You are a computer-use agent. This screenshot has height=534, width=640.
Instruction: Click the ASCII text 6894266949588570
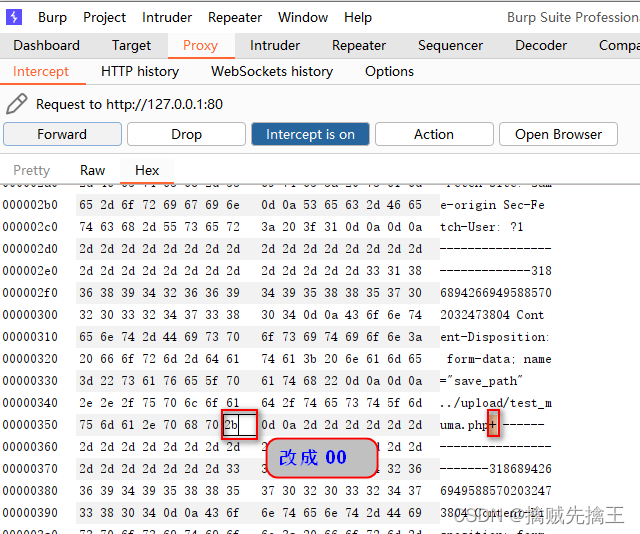496,293
